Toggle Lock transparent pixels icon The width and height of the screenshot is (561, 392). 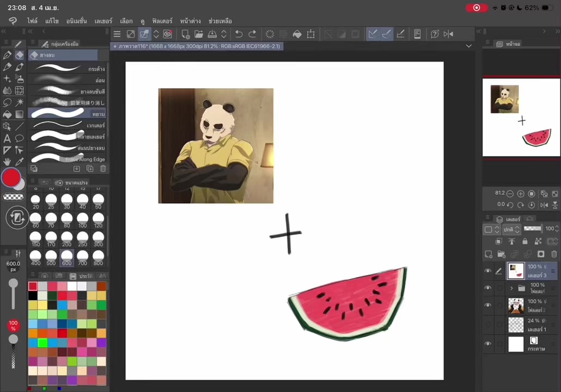538,241
